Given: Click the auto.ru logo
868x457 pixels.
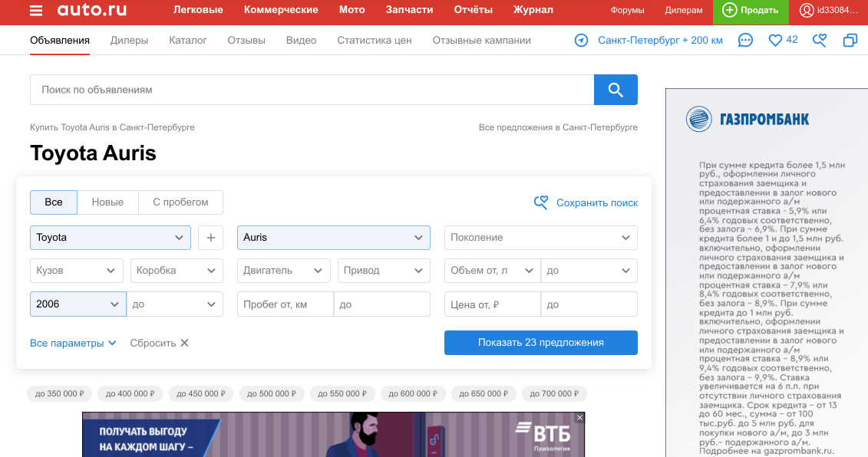Looking at the screenshot, I should click(x=92, y=9).
